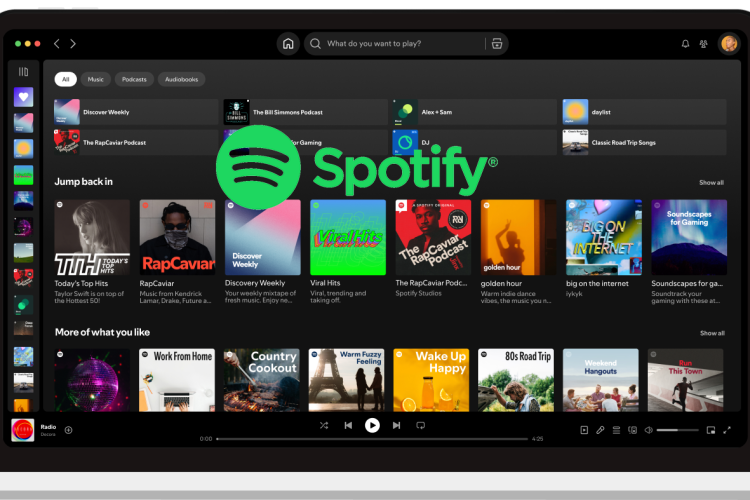Open Discover Weekly shortcut tile
This screenshot has width=750, height=500.
pyautogui.click(x=136, y=112)
